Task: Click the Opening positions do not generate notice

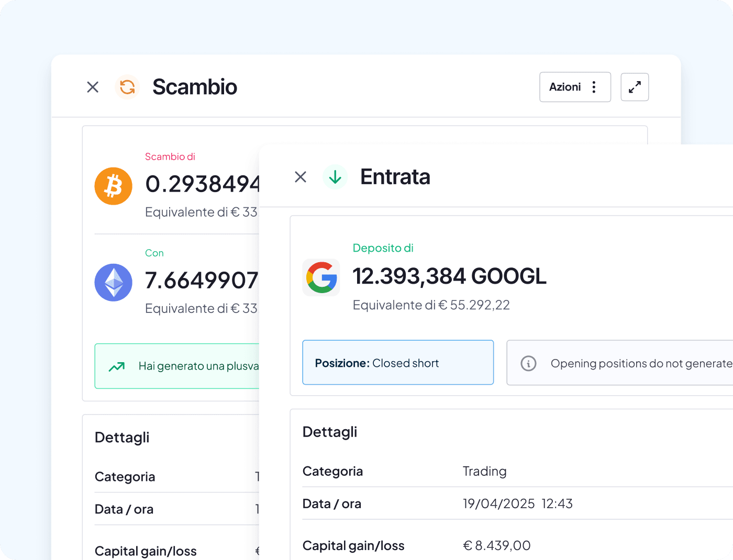Action: click(620, 363)
